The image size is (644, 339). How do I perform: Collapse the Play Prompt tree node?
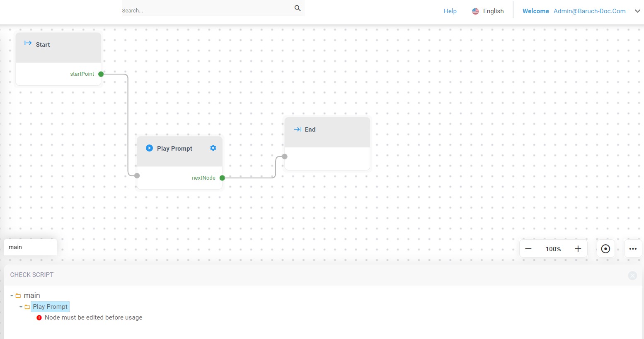click(21, 307)
